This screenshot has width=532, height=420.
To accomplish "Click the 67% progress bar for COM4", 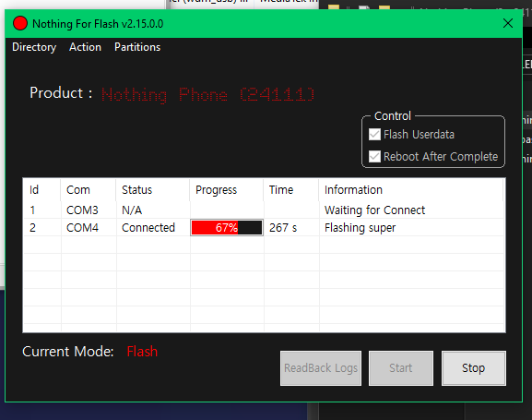I will (227, 228).
